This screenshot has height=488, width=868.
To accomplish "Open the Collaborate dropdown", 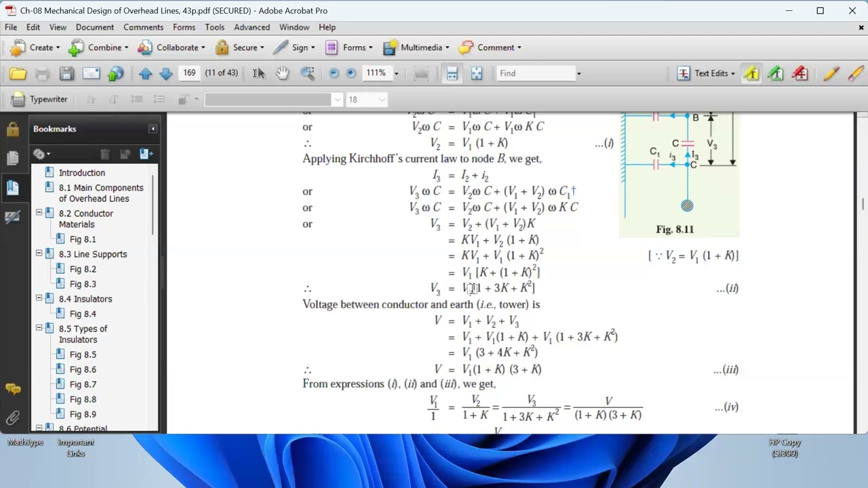I will click(172, 47).
